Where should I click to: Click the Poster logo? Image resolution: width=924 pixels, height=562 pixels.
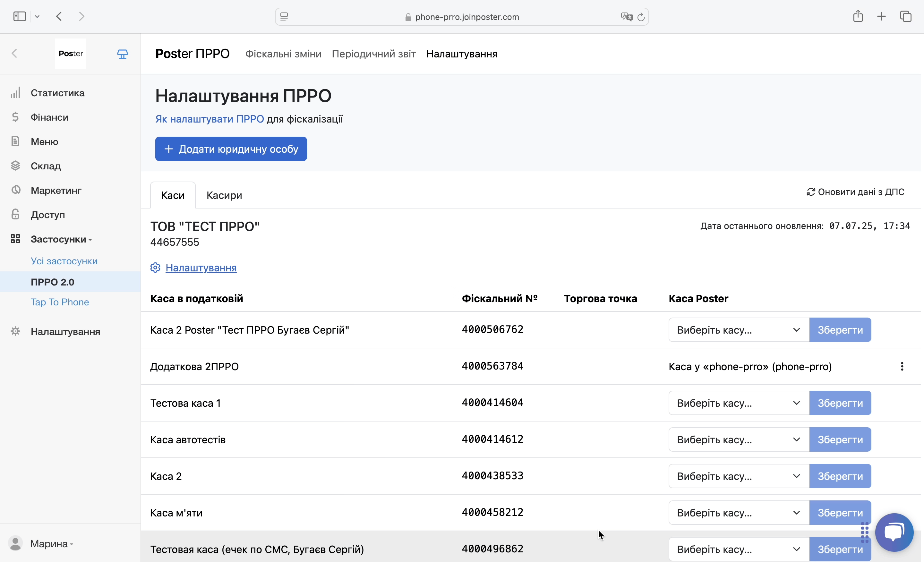click(x=71, y=54)
